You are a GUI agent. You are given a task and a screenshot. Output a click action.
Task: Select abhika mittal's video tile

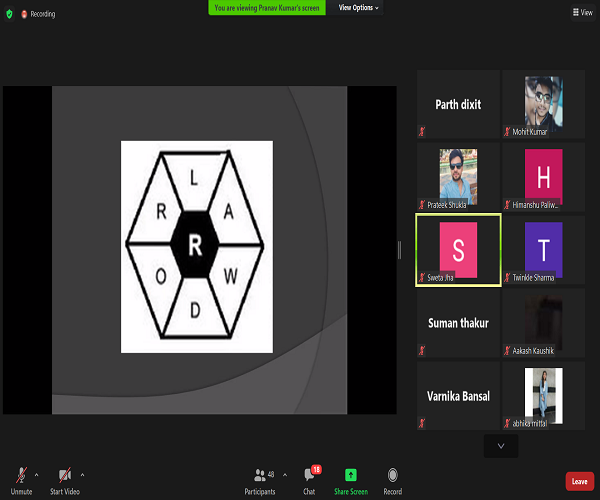543,396
